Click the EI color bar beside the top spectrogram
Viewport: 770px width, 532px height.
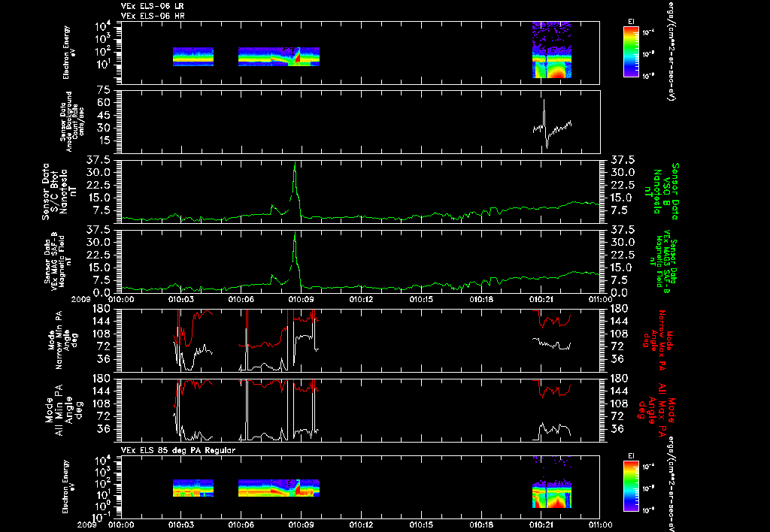(x=632, y=52)
